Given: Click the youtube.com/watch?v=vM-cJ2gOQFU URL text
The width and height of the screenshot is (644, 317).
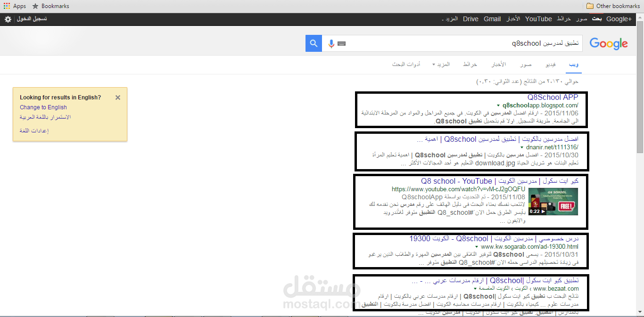Looking at the screenshot, I should 458,189.
